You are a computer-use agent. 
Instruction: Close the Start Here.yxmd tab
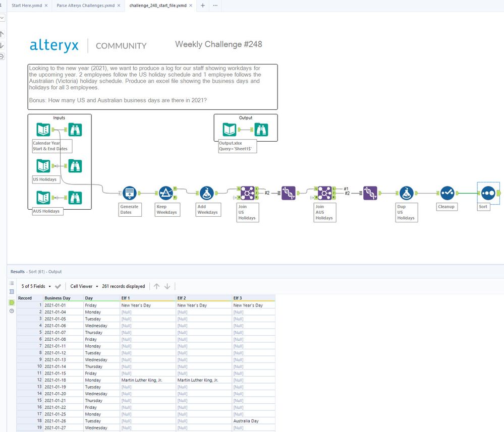(x=46, y=6)
